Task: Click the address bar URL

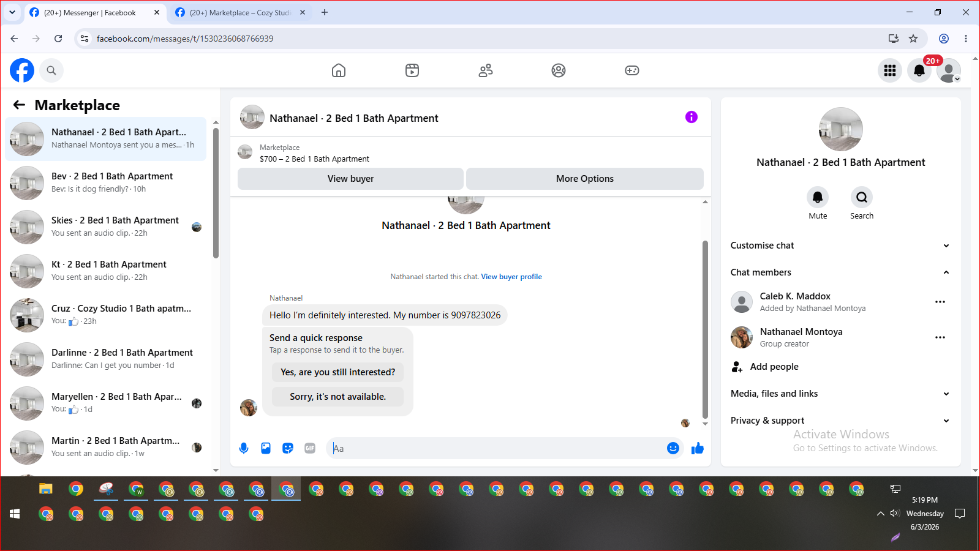Action: point(185,39)
